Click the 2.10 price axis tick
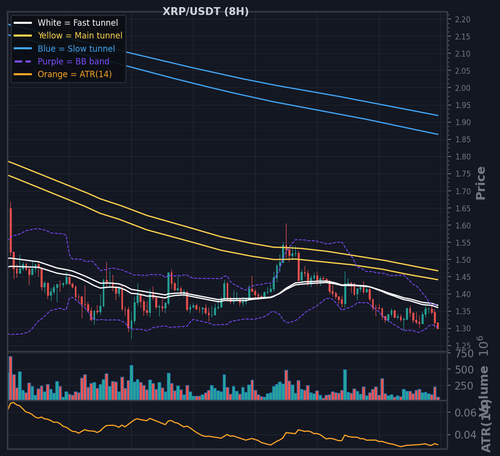This screenshot has width=500, height=456. coord(463,54)
